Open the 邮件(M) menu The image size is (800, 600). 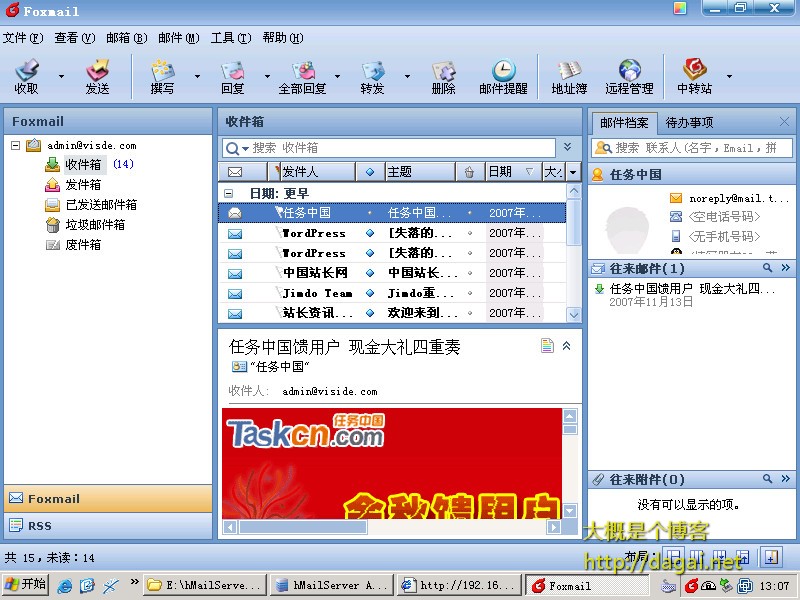pos(179,38)
